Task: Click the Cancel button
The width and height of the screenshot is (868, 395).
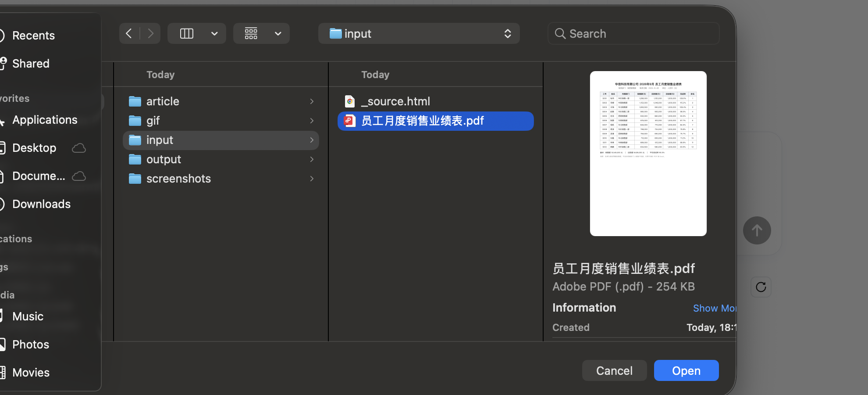Action: (x=615, y=370)
